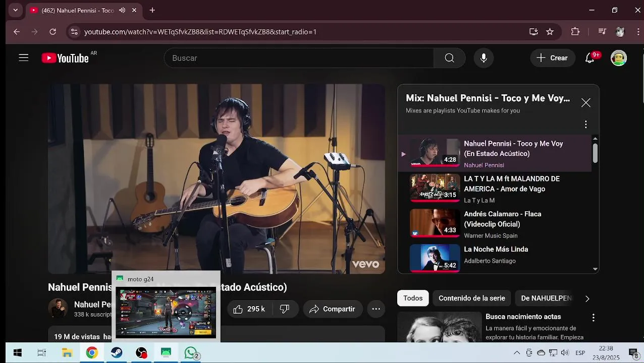Open the notifications bell
This screenshot has width=644, height=363.
coord(589,58)
